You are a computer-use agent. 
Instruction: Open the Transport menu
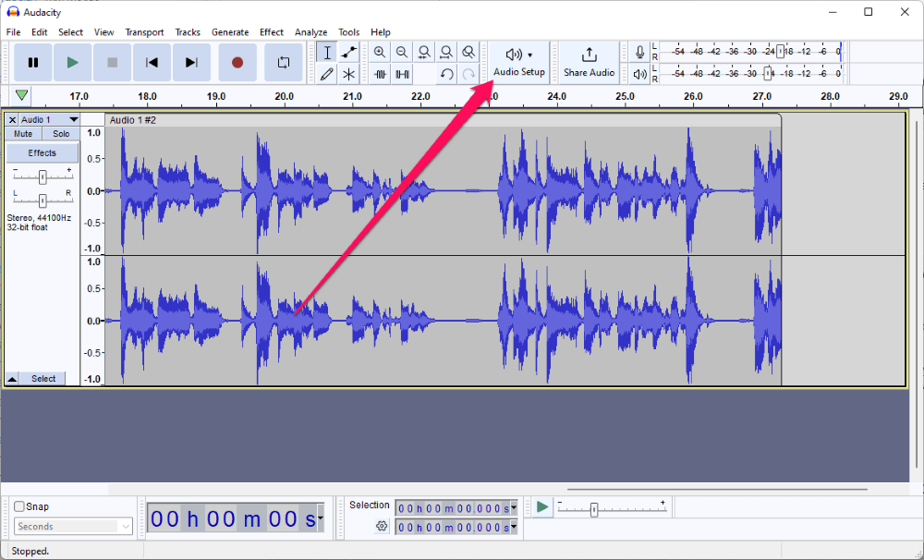pos(144,31)
